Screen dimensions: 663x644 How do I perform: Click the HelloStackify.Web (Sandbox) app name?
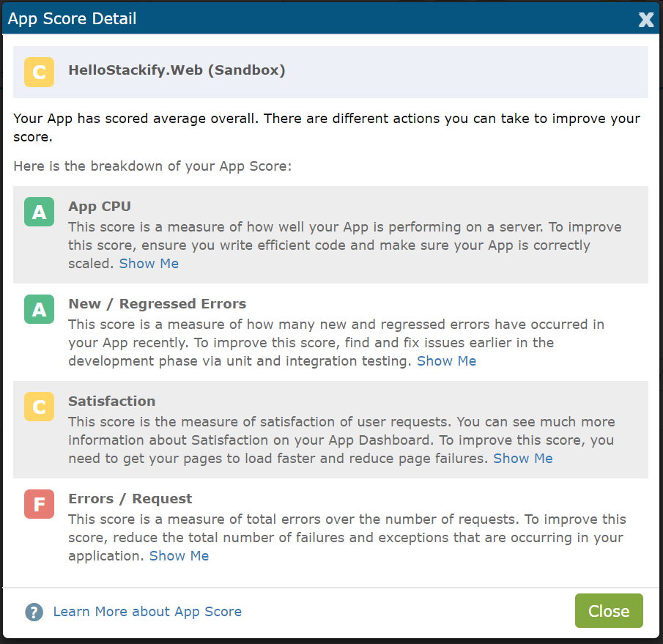(177, 70)
